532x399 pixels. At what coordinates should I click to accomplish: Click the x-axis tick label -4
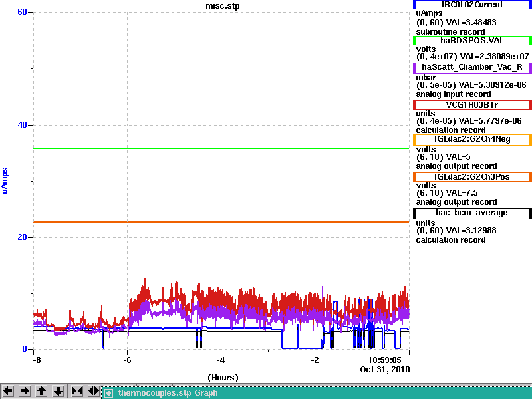[x=221, y=360]
